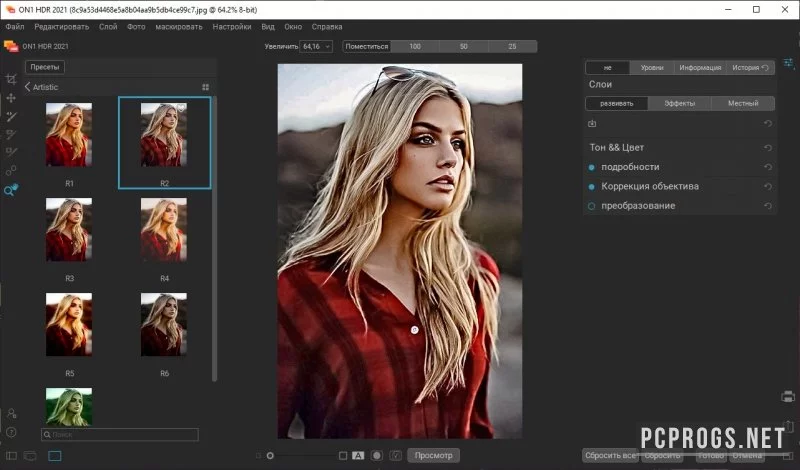Set zoom to 100

(x=415, y=46)
